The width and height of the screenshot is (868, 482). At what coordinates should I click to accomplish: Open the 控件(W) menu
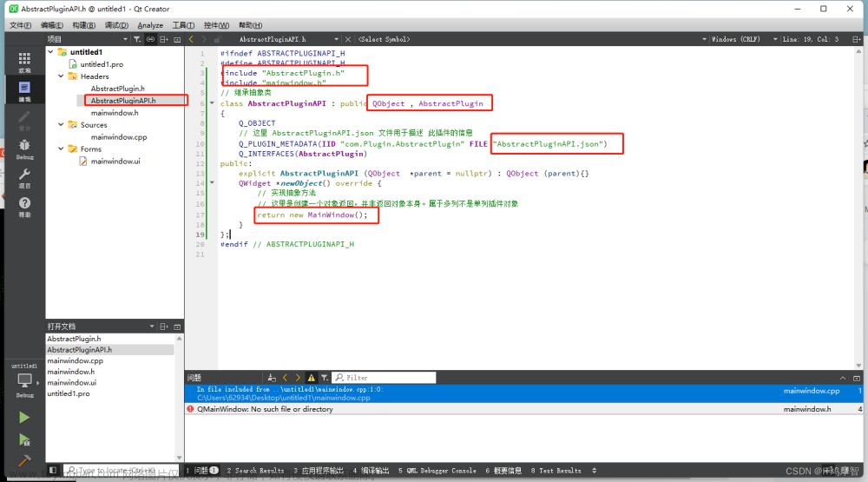tap(216, 25)
